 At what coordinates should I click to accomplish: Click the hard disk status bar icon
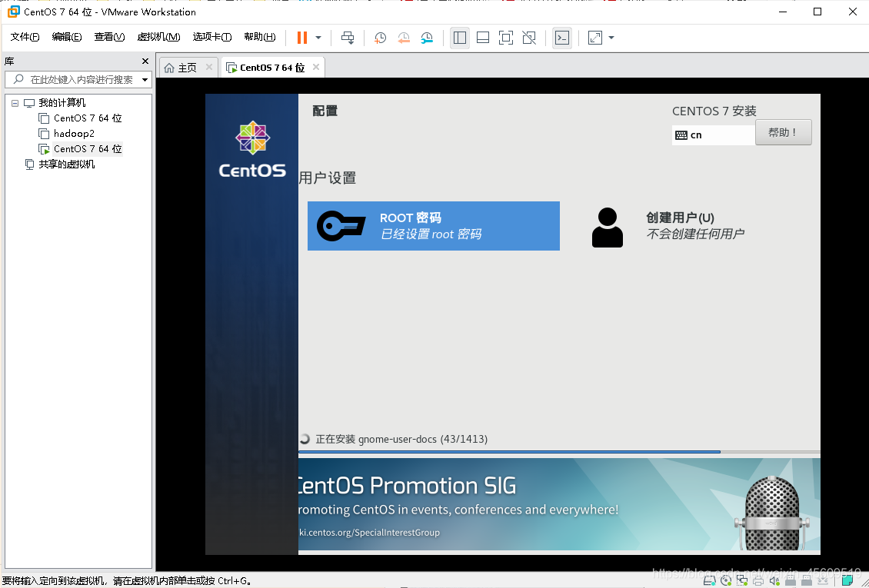709,581
